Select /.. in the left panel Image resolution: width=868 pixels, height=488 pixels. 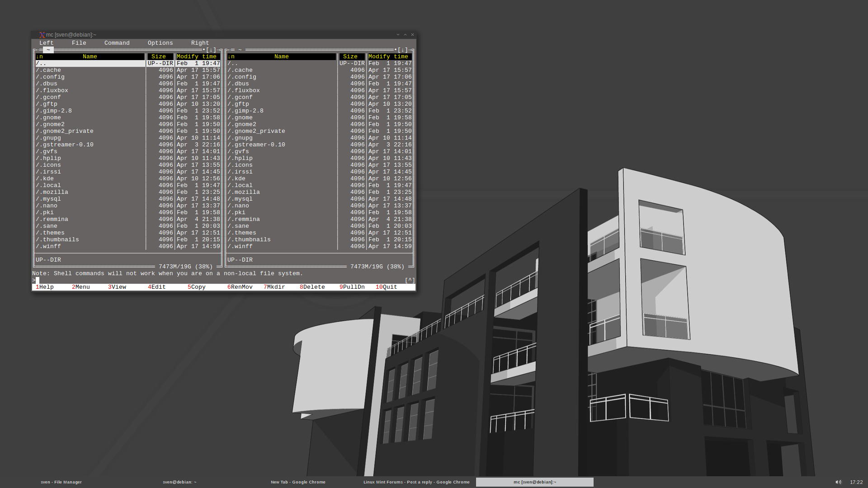coord(128,63)
